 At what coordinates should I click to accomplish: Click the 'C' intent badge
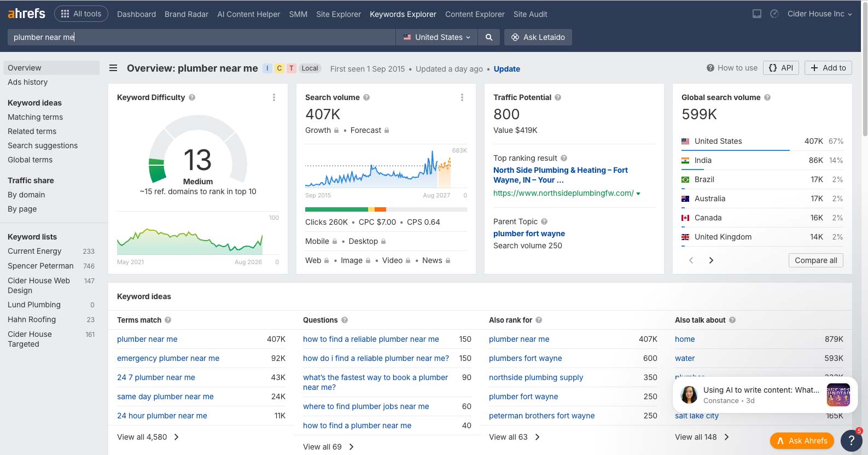click(x=279, y=68)
